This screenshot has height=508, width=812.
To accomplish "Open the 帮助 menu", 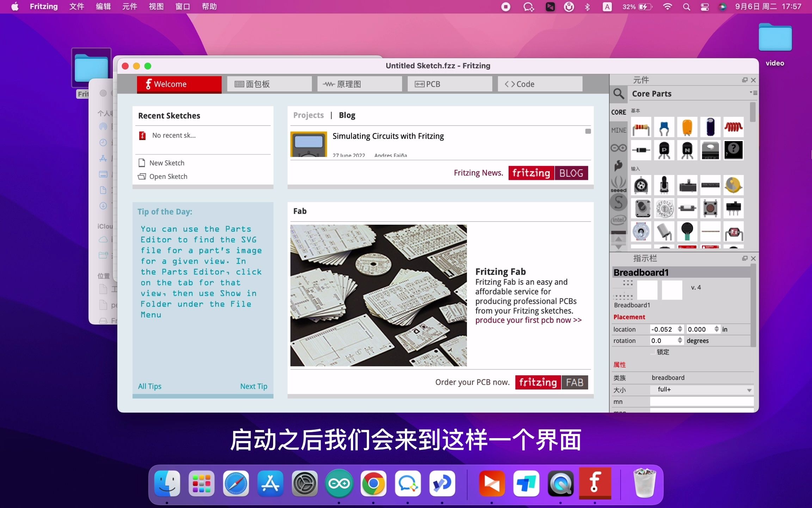I will tap(209, 7).
